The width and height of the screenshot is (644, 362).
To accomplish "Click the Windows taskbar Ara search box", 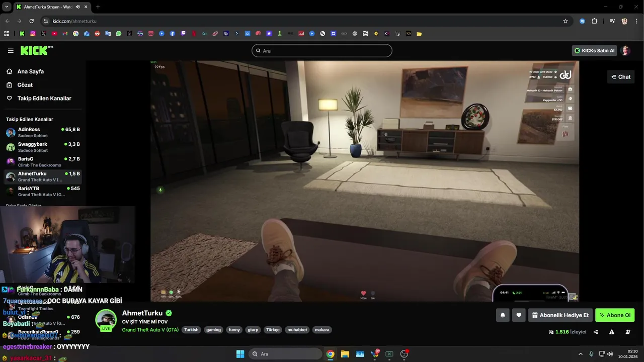I will (x=285, y=354).
